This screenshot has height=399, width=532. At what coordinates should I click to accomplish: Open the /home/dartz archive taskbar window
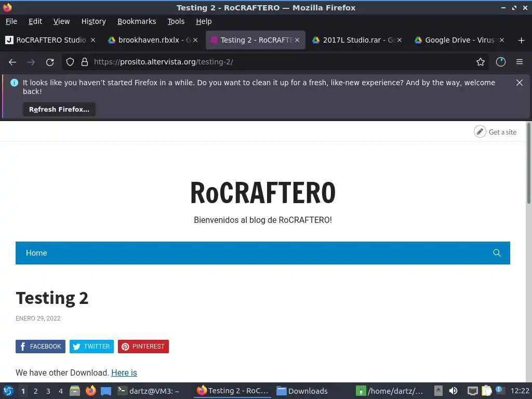[390, 391]
